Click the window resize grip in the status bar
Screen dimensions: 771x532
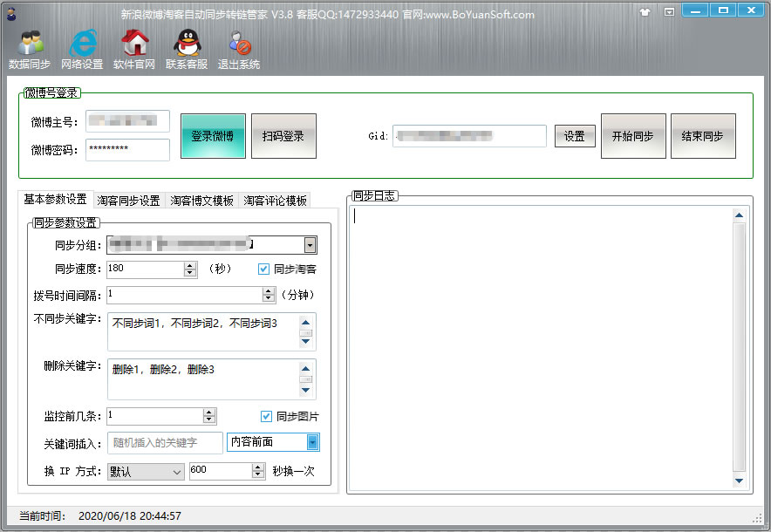(758, 518)
